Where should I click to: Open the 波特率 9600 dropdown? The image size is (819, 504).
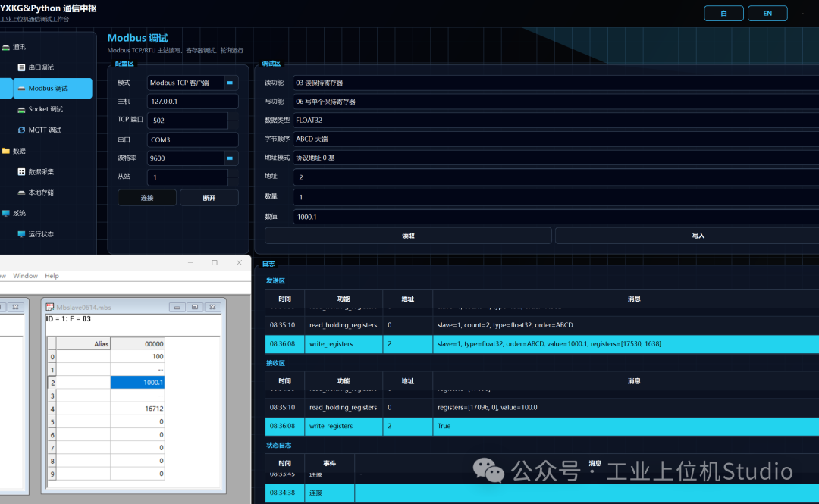[x=230, y=158]
